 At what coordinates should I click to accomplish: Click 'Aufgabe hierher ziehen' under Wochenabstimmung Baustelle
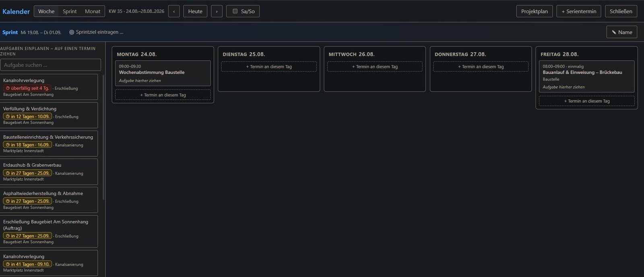pos(140,80)
